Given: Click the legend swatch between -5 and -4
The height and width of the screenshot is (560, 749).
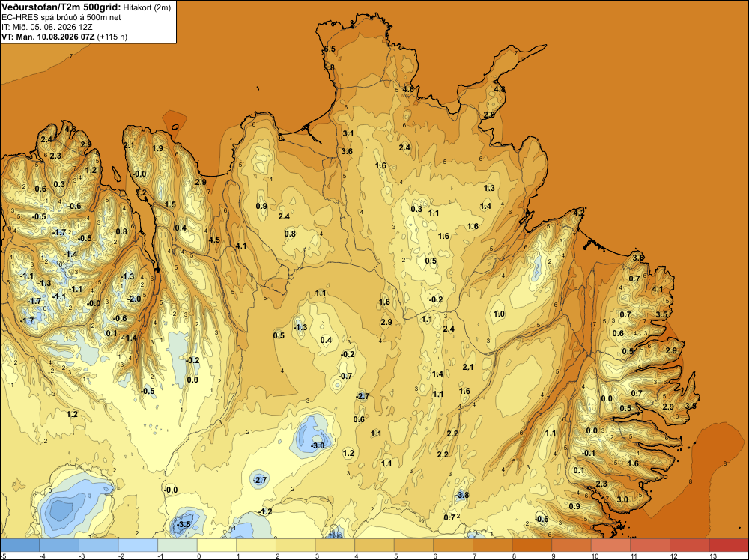Looking at the screenshot, I should [20, 545].
